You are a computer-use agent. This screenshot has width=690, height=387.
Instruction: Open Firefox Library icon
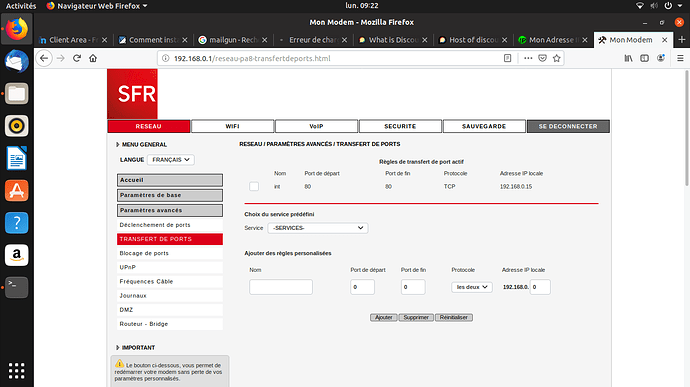(628, 58)
